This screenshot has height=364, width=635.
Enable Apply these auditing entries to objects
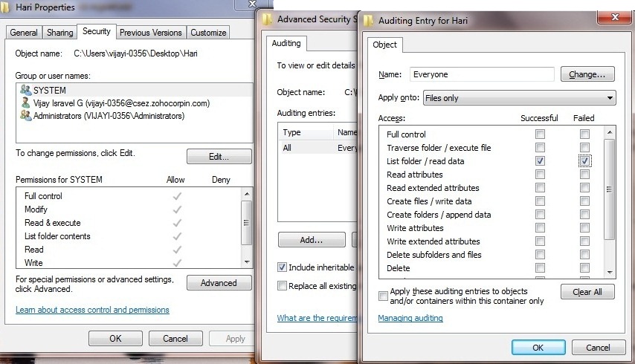pyautogui.click(x=383, y=296)
